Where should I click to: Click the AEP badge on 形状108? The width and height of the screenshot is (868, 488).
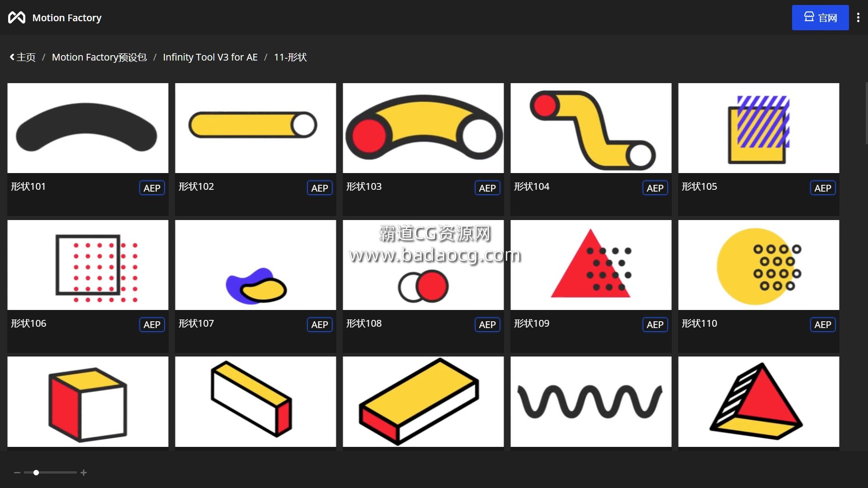point(487,324)
